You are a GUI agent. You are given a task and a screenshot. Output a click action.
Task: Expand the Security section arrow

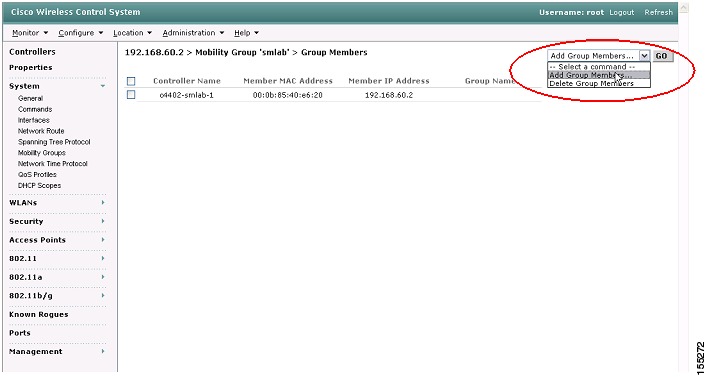point(103,221)
